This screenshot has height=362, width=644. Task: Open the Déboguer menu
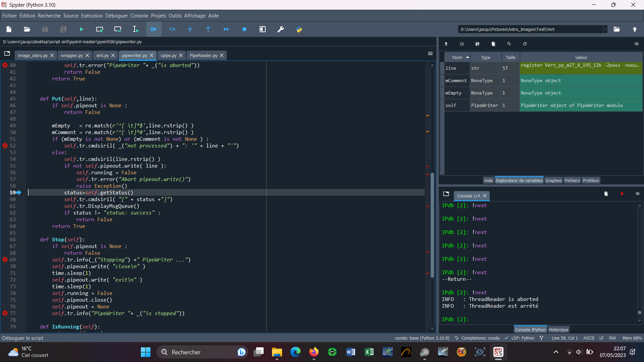pyautogui.click(x=116, y=16)
